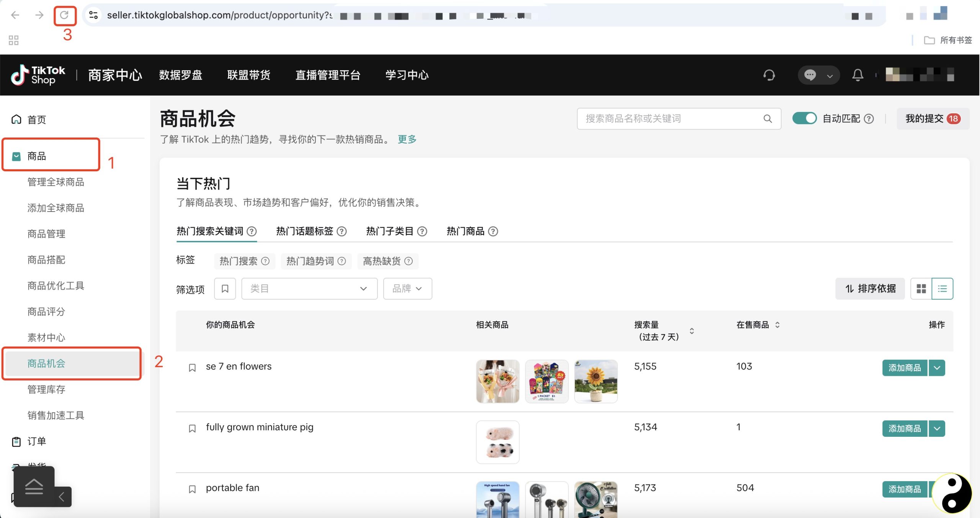Show help icon on 高热缺货 tag

tap(408, 261)
